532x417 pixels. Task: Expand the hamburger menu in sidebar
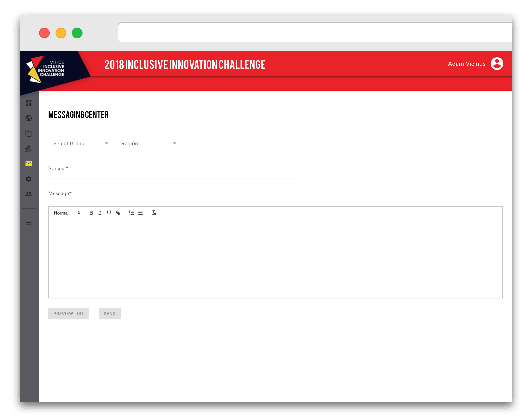(28, 223)
